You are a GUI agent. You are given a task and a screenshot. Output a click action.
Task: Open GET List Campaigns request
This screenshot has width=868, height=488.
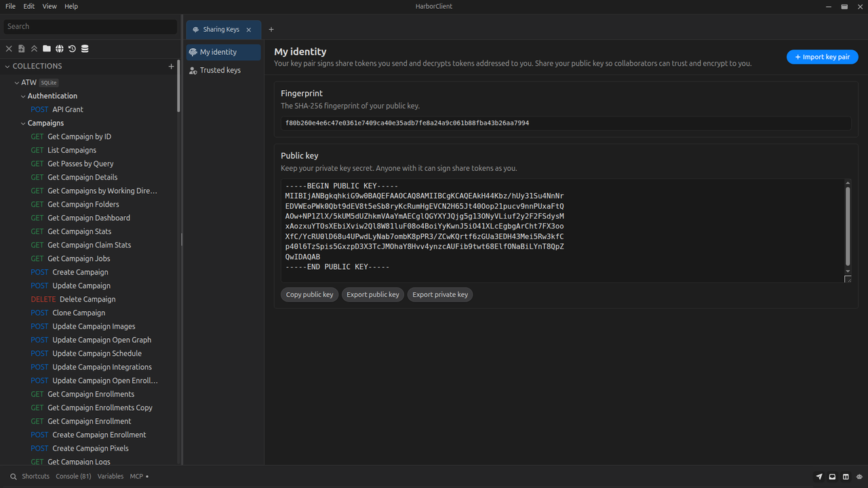pyautogui.click(x=64, y=150)
